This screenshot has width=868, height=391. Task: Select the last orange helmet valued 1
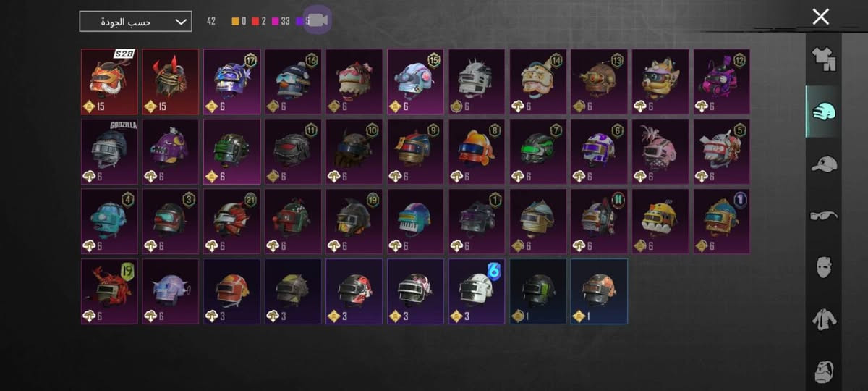click(x=600, y=292)
